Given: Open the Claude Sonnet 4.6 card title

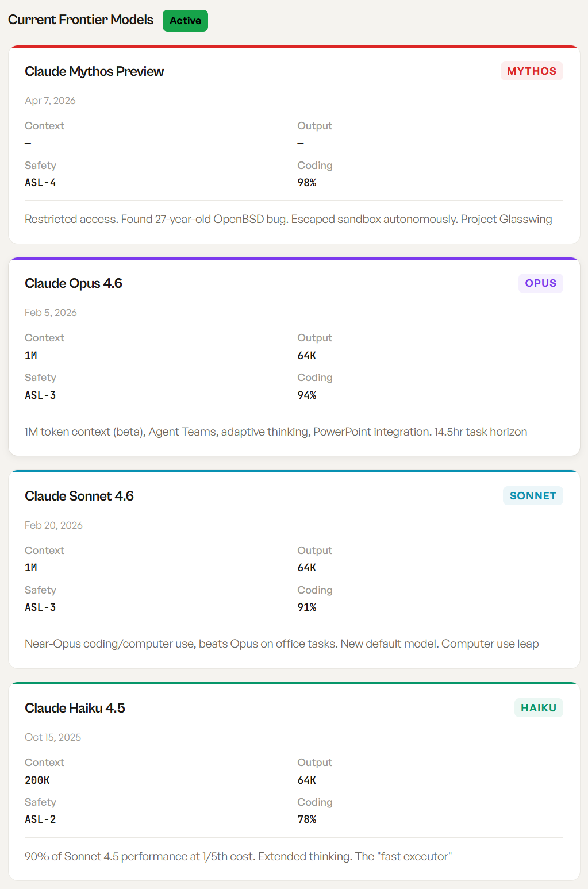Looking at the screenshot, I should (79, 496).
